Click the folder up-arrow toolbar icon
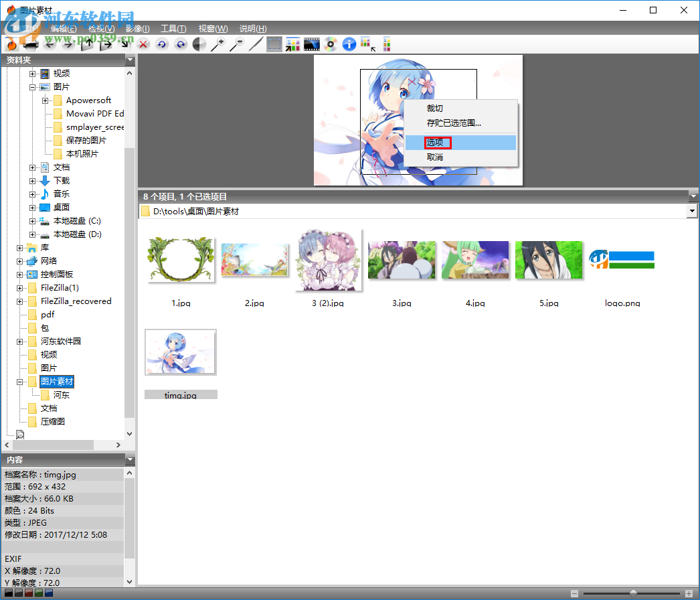Screen dimensions: 700x600 coord(87,44)
